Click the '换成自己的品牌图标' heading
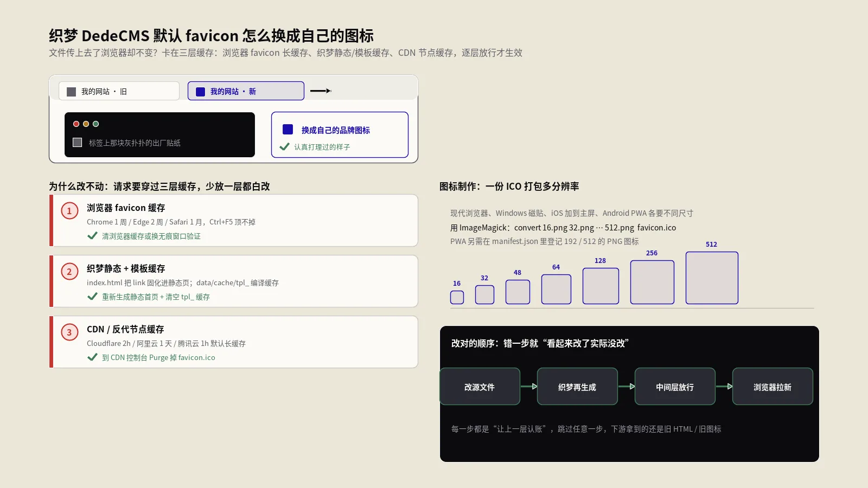Image resolution: width=868 pixels, height=488 pixels. 335,130
